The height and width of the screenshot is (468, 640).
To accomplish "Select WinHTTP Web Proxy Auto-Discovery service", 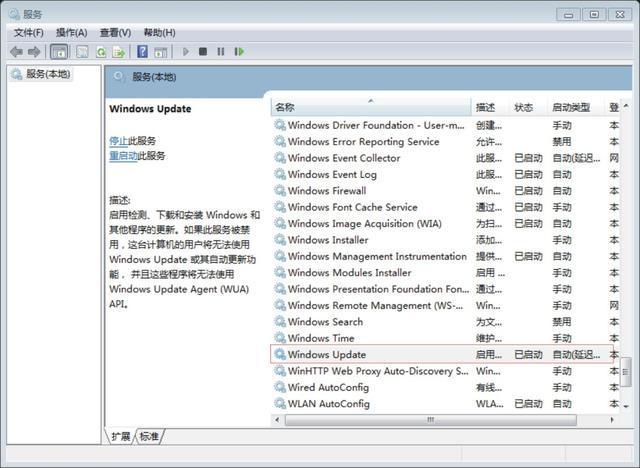I will coord(446,371).
